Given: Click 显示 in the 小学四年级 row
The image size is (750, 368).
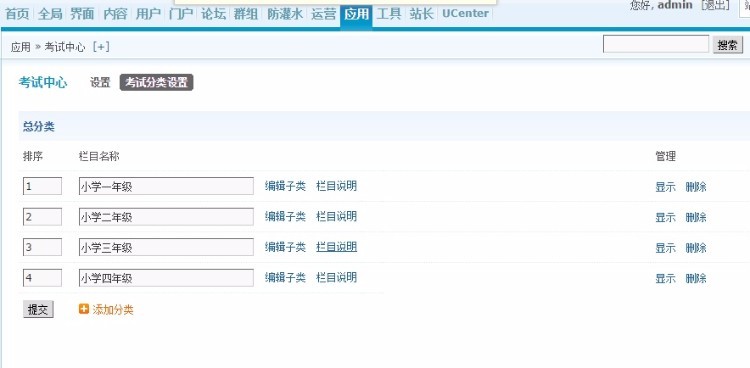Looking at the screenshot, I should point(665,279).
